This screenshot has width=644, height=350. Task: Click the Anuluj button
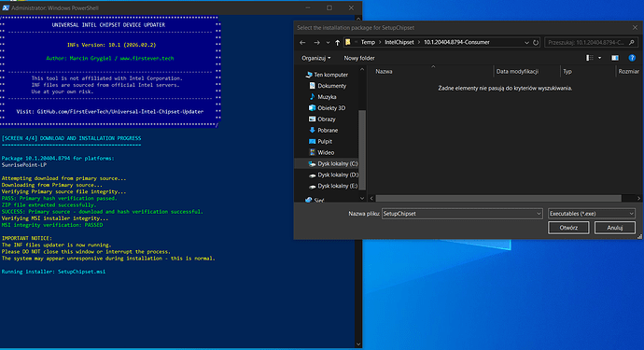click(x=615, y=228)
